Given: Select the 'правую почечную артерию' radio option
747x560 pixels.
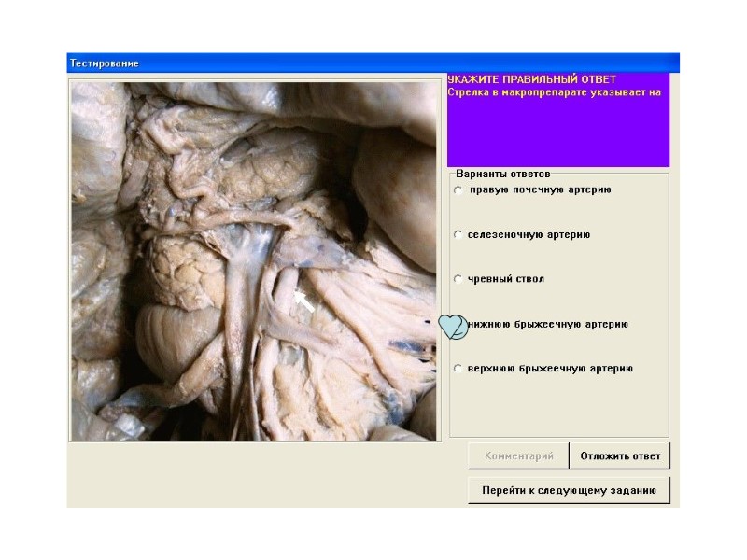Looking at the screenshot, I should coord(458,190).
